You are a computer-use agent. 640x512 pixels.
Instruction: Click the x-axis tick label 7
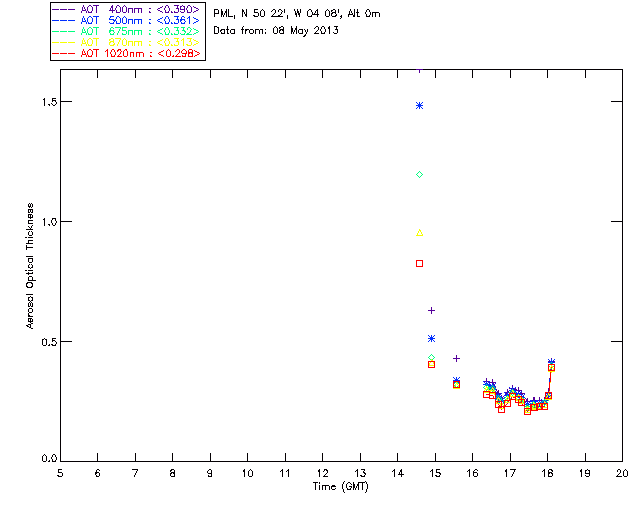point(135,474)
